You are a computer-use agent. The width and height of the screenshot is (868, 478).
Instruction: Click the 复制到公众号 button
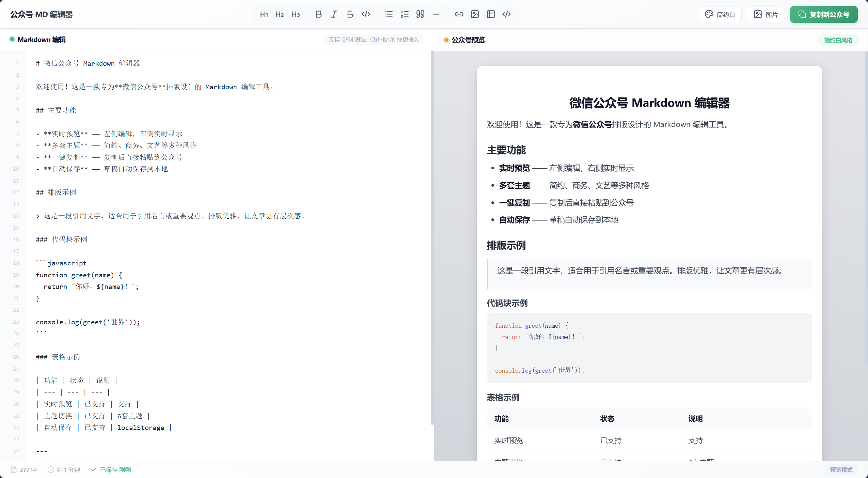tap(824, 14)
